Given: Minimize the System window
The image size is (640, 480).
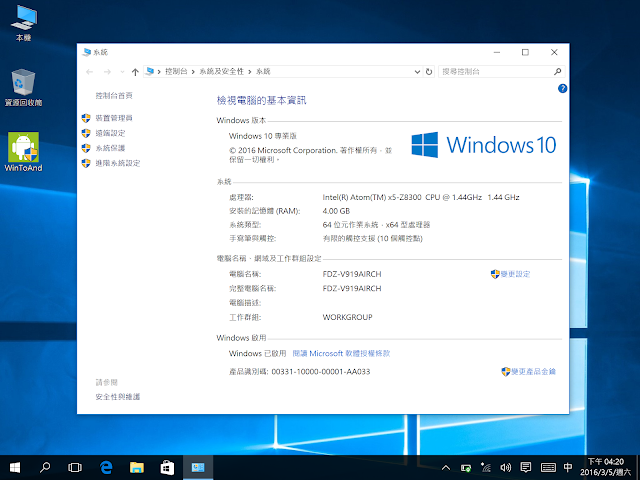Looking at the screenshot, I should pyautogui.click(x=497, y=52).
